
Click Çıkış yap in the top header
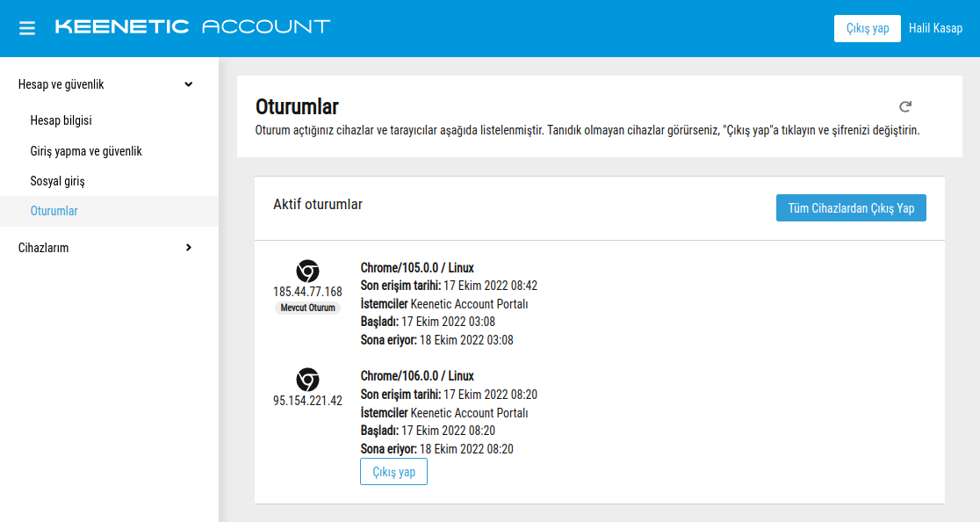pyautogui.click(x=867, y=28)
